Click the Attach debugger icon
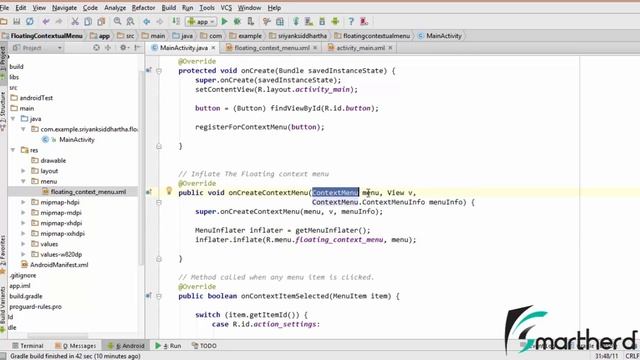The image size is (640, 360). [251, 22]
